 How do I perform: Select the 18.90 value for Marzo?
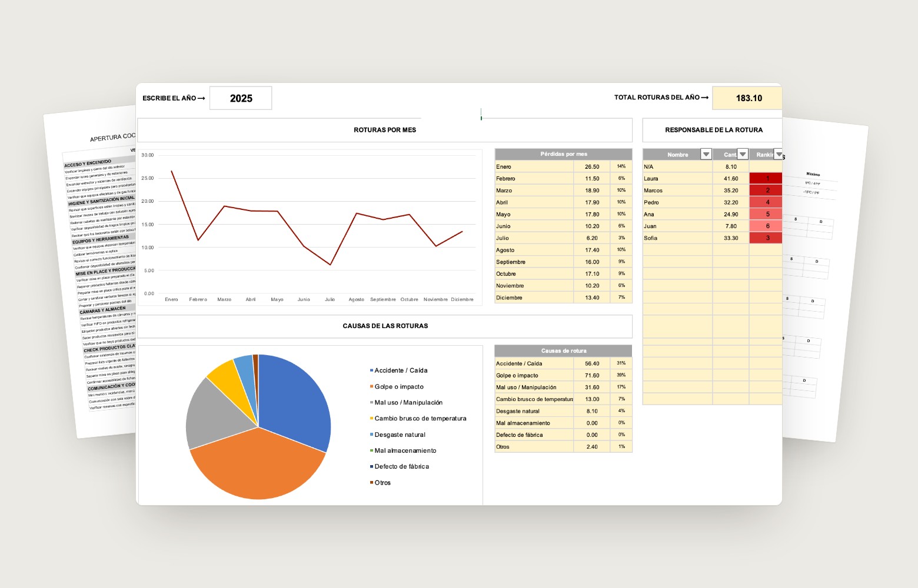tap(592, 191)
